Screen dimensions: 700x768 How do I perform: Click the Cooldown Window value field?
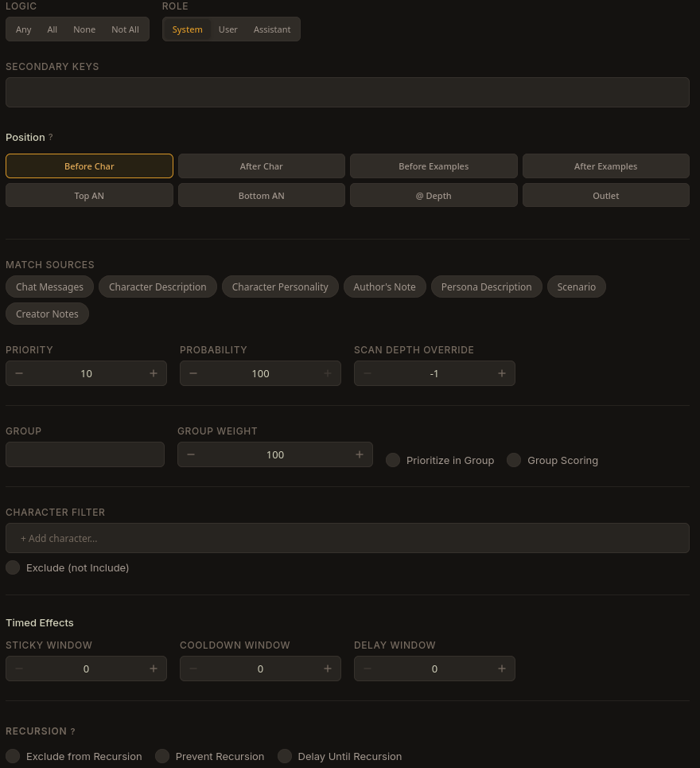(x=260, y=669)
